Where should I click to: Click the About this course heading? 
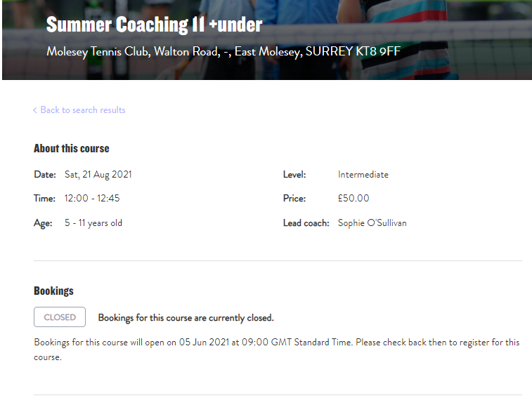pos(72,148)
